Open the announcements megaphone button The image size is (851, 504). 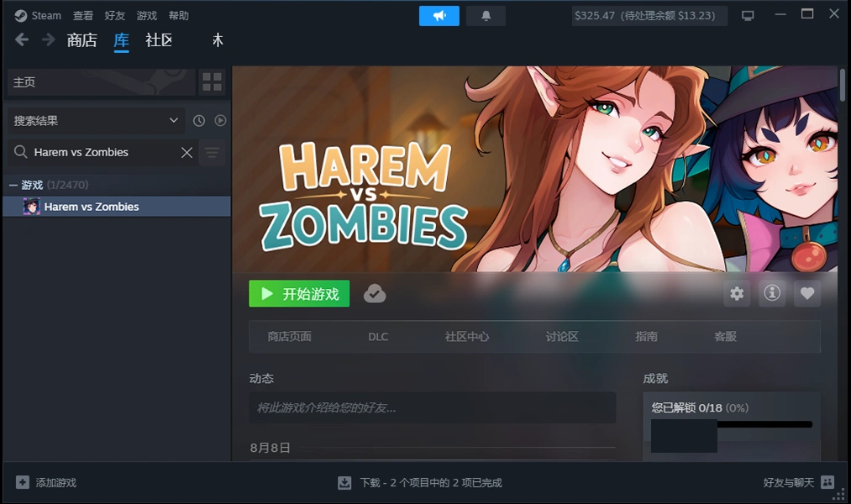coord(439,16)
